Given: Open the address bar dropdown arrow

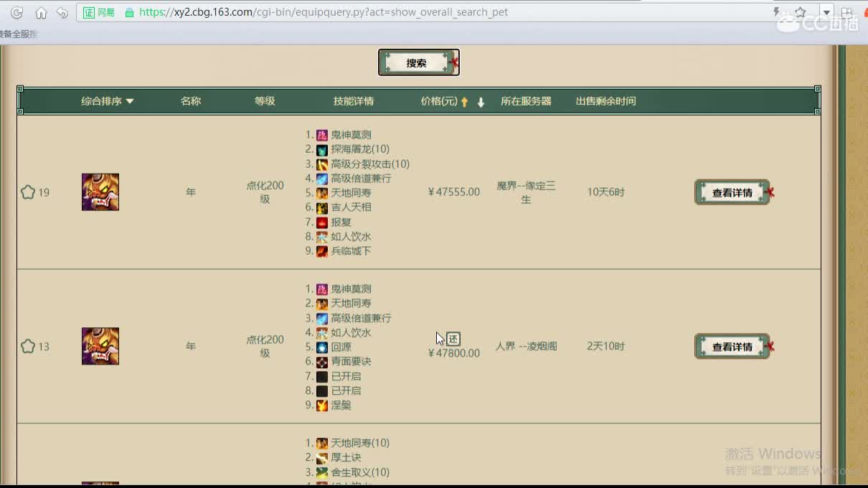Looking at the screenshot, I should [827, 12].
